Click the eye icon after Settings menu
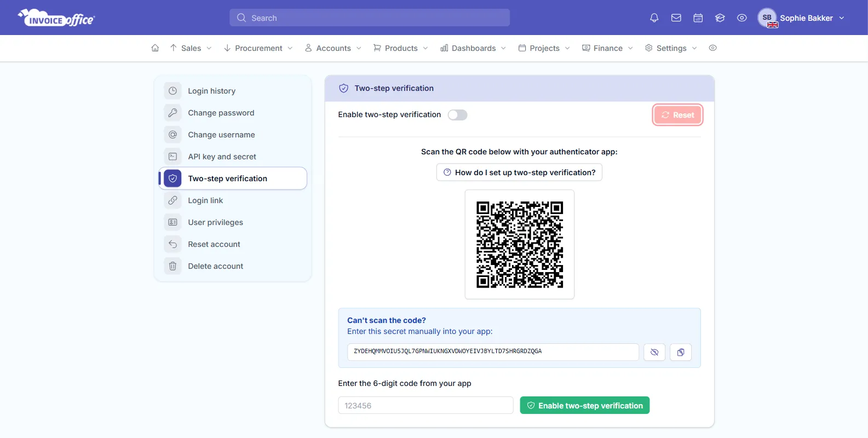Image resolution: width=868 pixels, height=438 pixels. 712,48
